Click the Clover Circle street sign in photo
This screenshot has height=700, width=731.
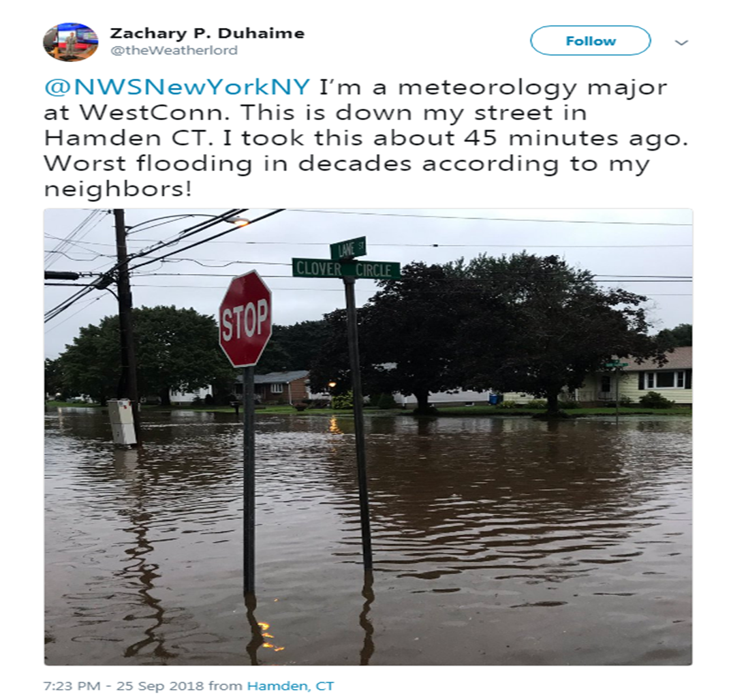[346, 269]
